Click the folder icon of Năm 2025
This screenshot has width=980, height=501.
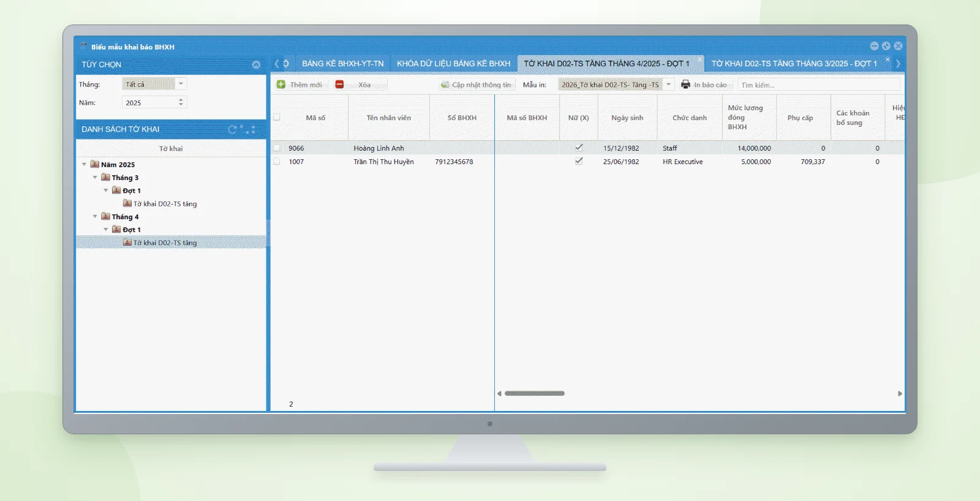pos(95,164)
